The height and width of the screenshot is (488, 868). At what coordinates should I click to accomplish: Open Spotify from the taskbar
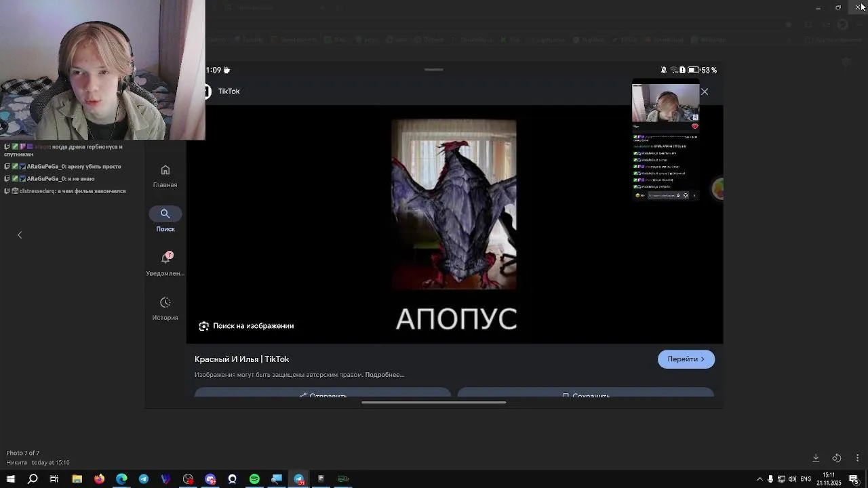254,479
